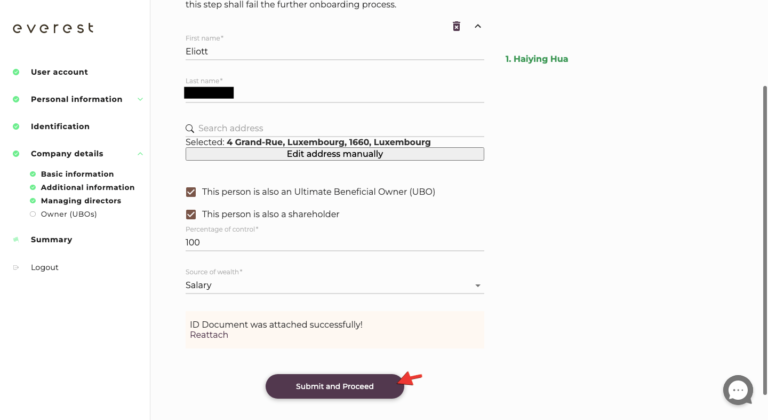768x420 pixels.
Task: Uncheck the shareholder checkbox
Action: coord(191,214)
